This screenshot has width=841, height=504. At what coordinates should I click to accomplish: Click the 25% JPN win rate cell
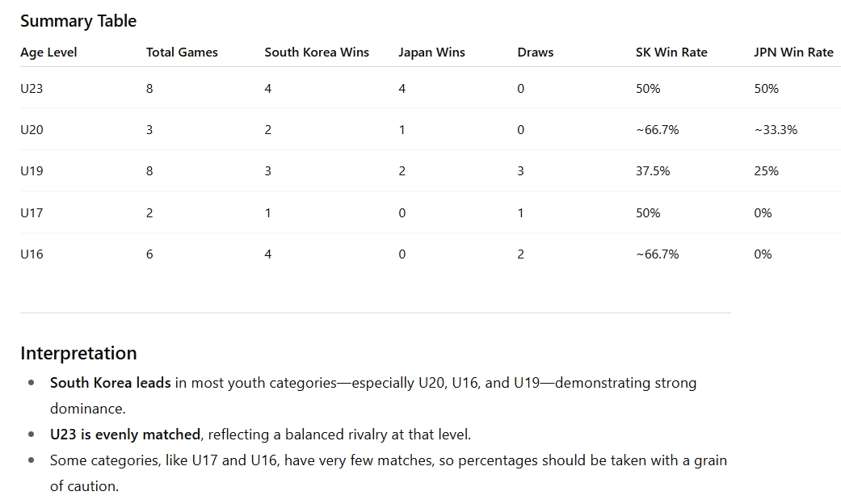(x=766, y=171)
